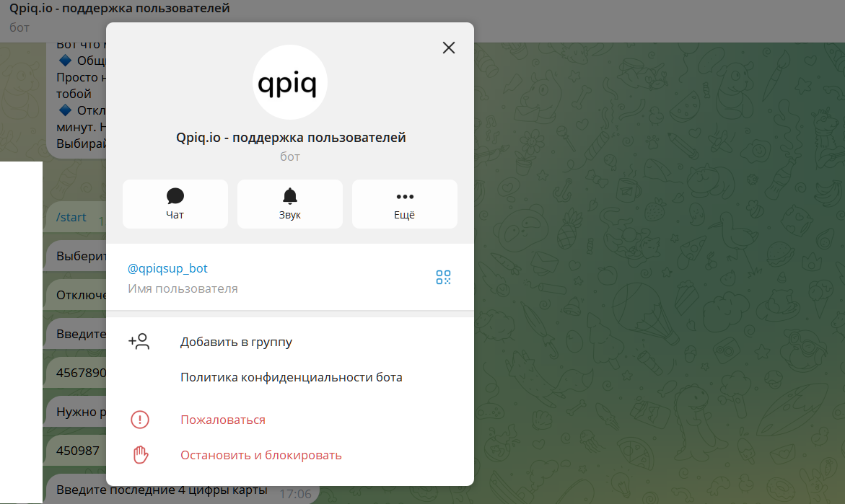The width and height of the screenshot is (845, 504).
Task: Click the message Введите последние 4 цифры карты
Action: [x=162, y=490]
